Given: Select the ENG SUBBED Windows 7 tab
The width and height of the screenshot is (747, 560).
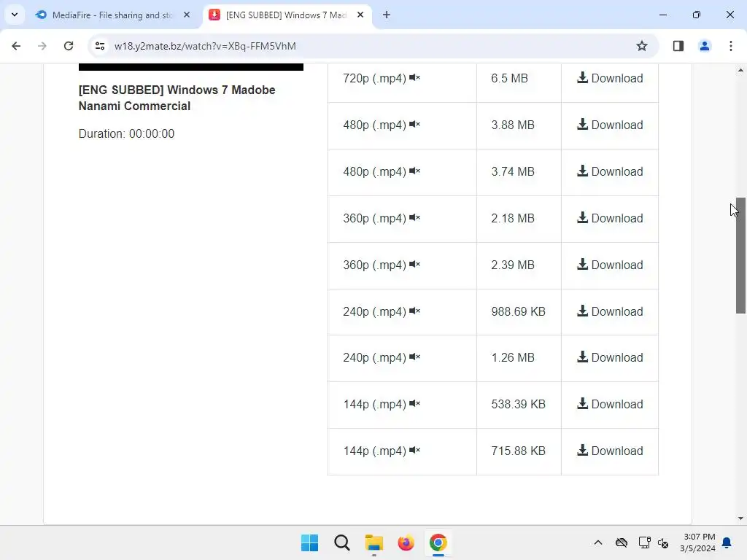Looking at the screenshot, I should 286,15.
